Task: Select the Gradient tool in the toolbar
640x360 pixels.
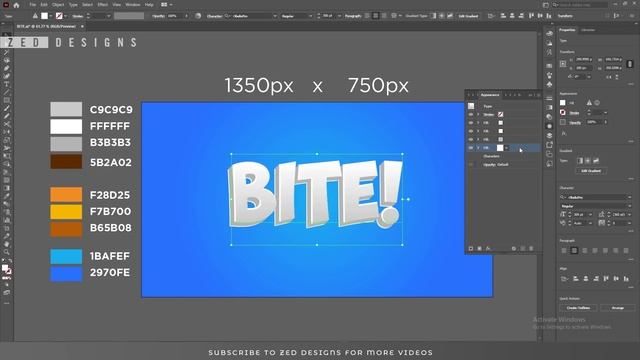Action: tap(7, 188)
